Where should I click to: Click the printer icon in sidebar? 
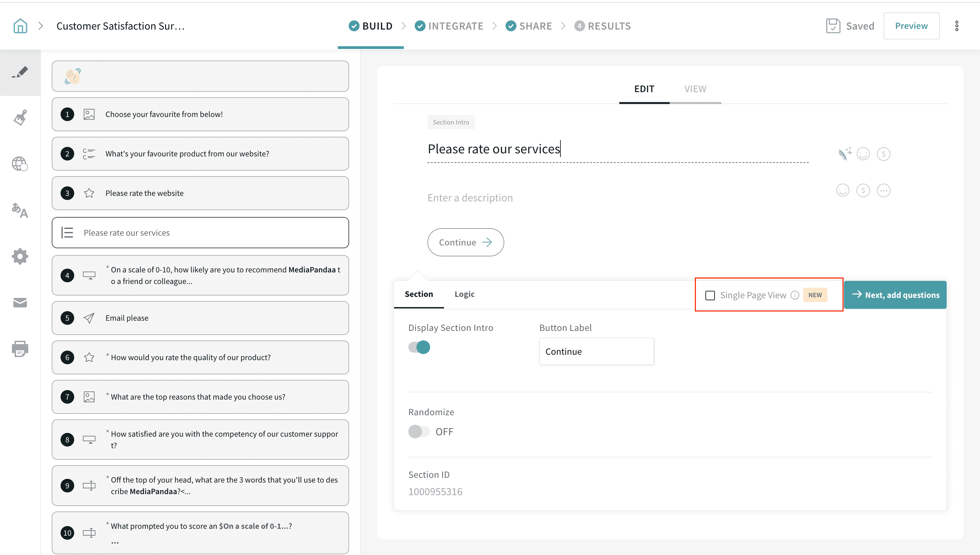(x=20, y=349)
